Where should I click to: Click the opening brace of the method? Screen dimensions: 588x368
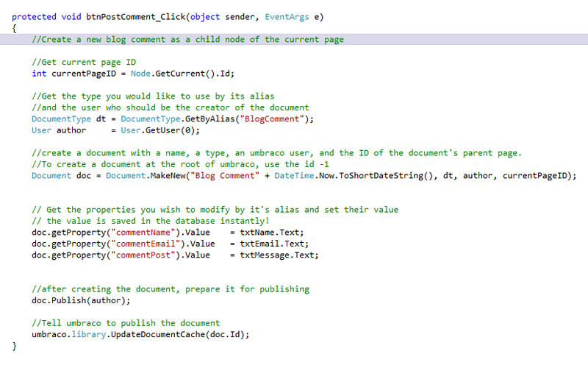[x=14, y=29]
